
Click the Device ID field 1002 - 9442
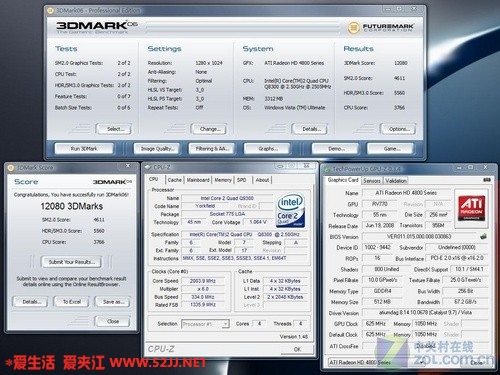point(377,247)
